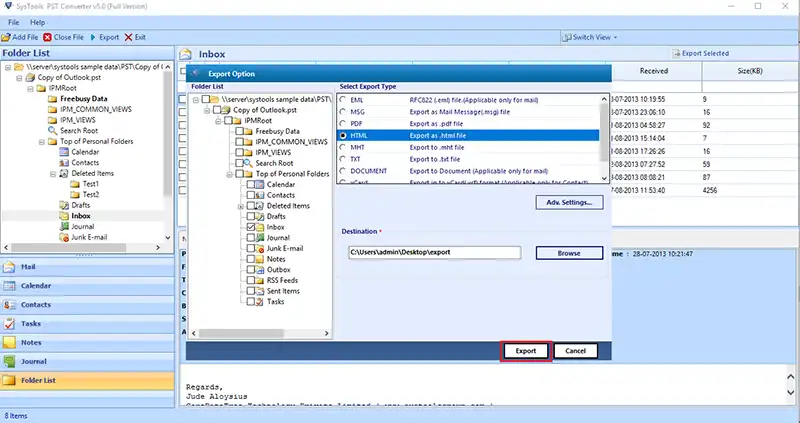Viewport: 800px width, 423px height.
Task: Select IPM_COMMON_VIEWS in Export Option tree
Action: coord(291,142)
